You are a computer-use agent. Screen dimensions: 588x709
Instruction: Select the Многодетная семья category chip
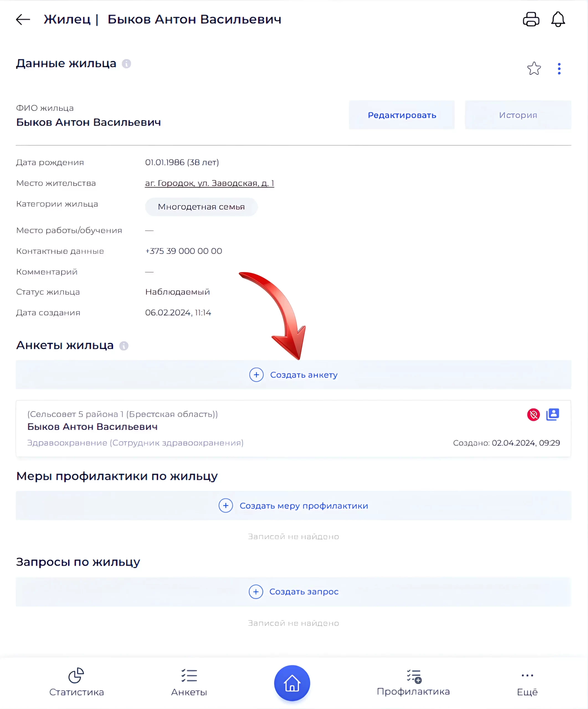201,207
